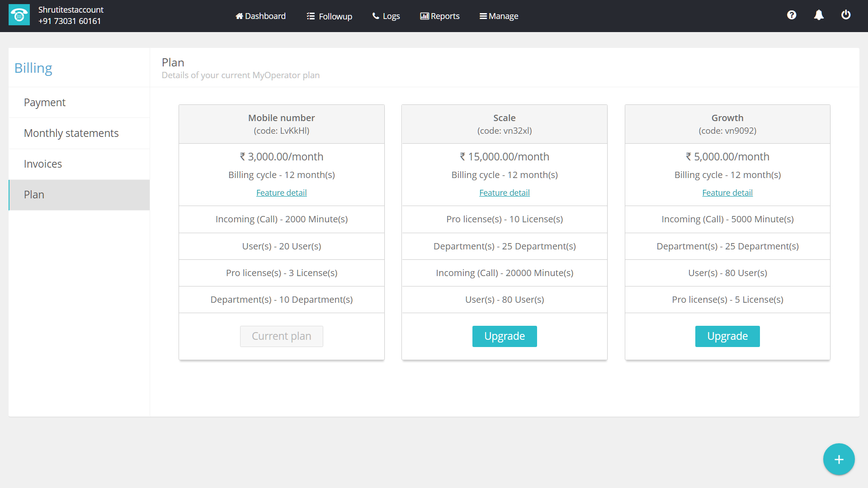Open the Reports menu item

pos(439,16)
